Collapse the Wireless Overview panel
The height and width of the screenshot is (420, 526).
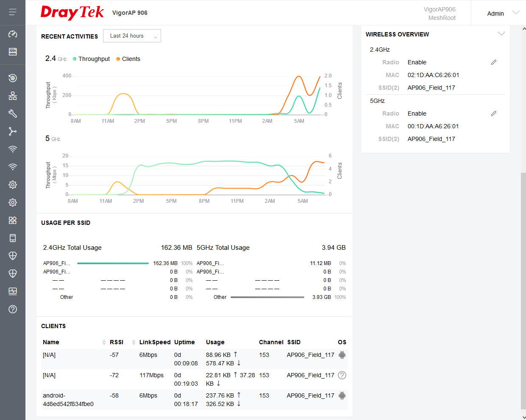pos(501,34)
